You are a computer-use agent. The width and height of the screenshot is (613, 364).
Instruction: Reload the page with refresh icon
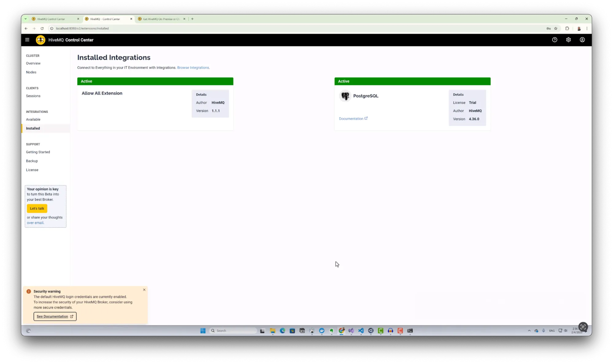pyautogui.click(x=42, y=29)
